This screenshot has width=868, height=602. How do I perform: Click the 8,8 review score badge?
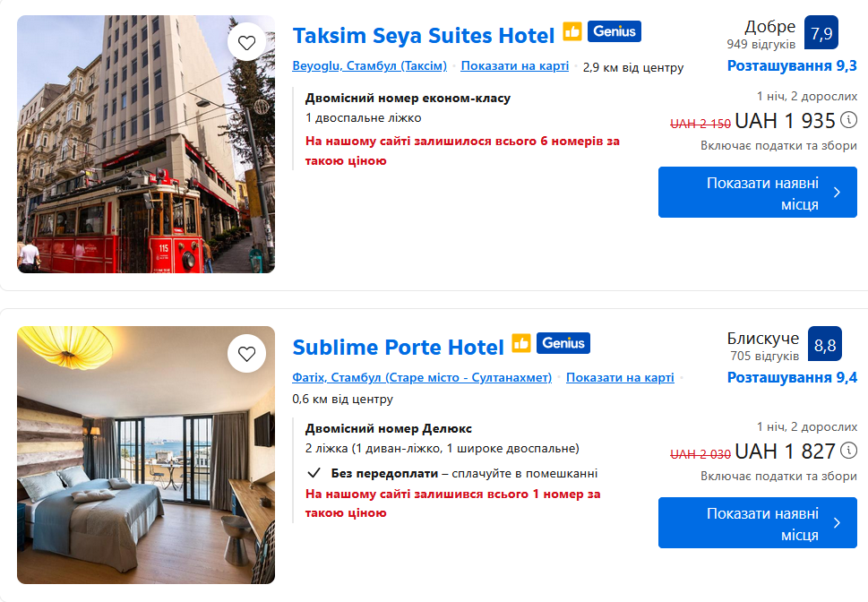[x=824, y=345]
